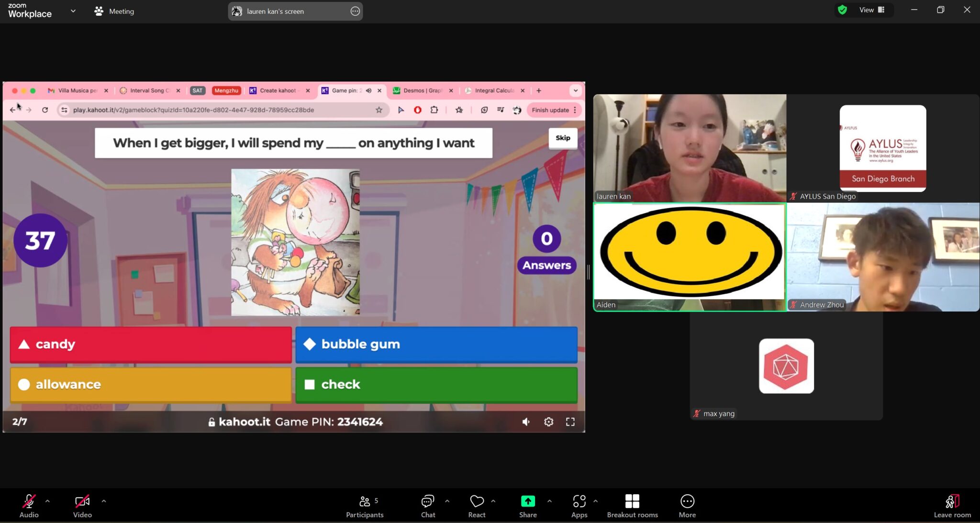
Task: Start screen sharing with the green Share button
Action: click(528, 506)
